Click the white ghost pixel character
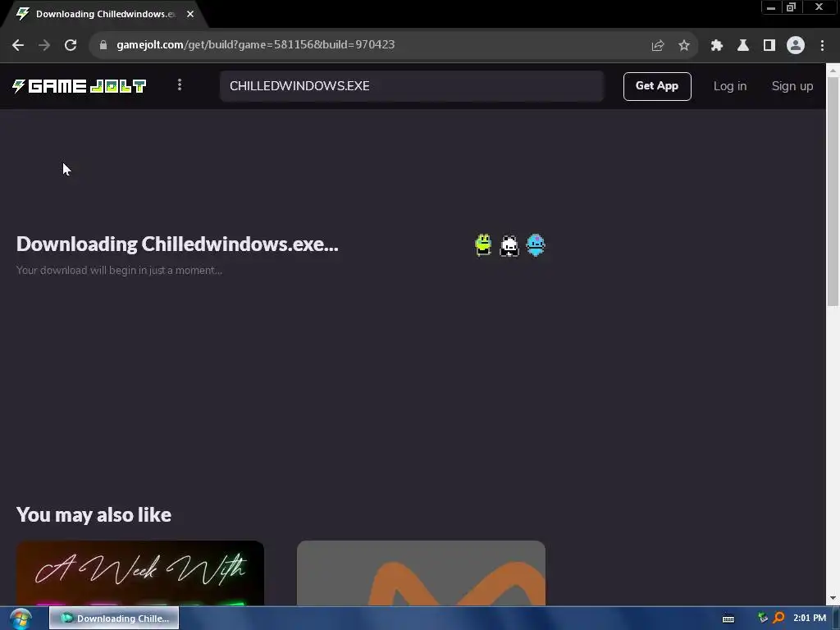The height and width of the screenshot is (630, 840). (509, 246)
